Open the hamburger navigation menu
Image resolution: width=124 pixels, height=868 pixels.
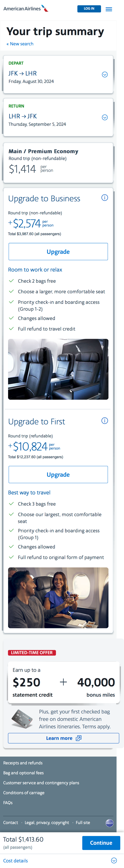tap(109, 9)
